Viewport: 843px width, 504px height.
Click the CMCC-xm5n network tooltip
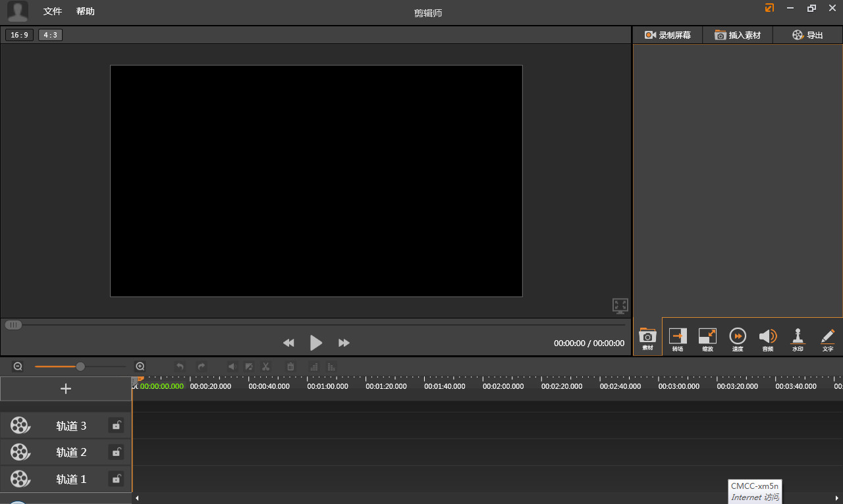click(755, 491)
